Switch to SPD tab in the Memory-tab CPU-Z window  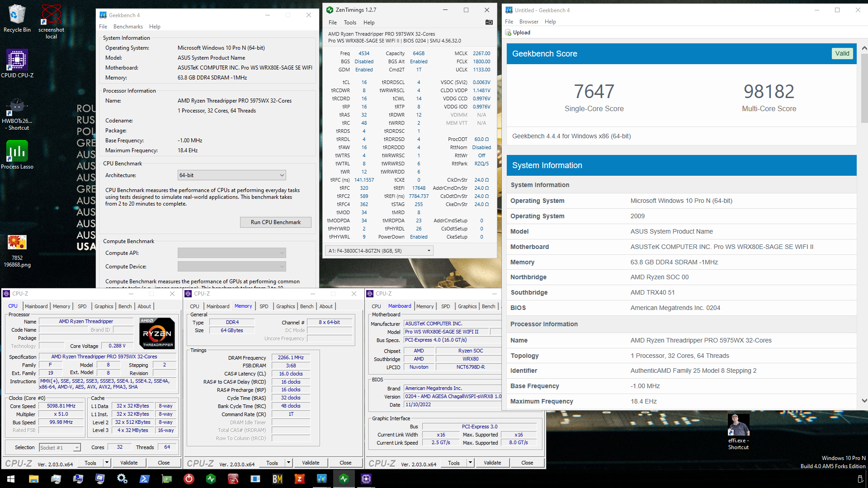[x=264, y=306]
